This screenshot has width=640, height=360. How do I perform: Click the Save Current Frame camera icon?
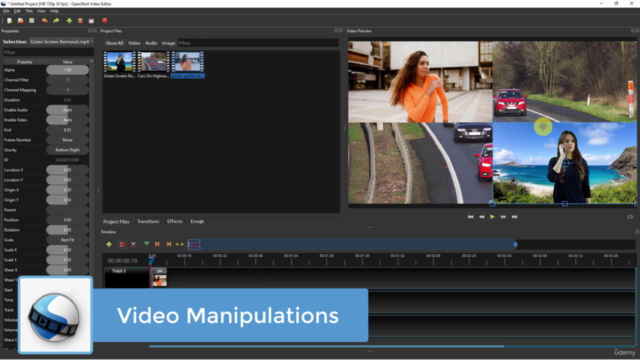[x=630, y=217]
